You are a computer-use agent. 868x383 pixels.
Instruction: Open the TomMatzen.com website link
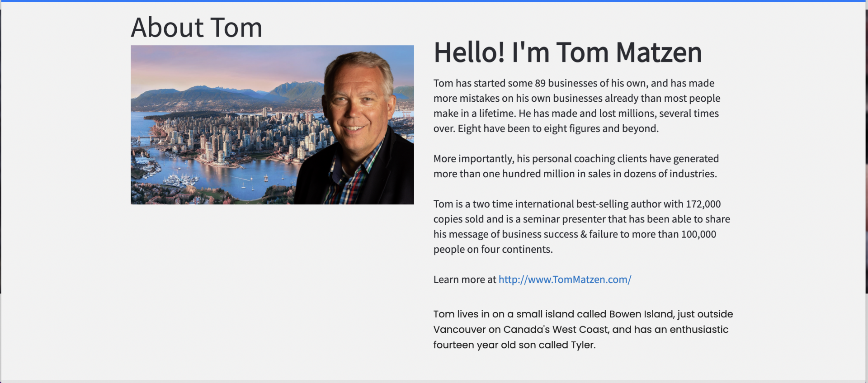tap(564, 279)
